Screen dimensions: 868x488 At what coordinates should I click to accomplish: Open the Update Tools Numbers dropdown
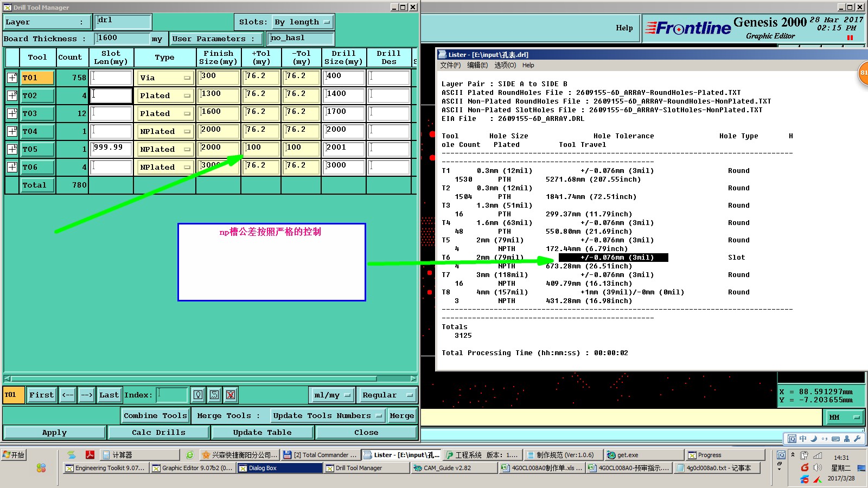coord(328,415)
